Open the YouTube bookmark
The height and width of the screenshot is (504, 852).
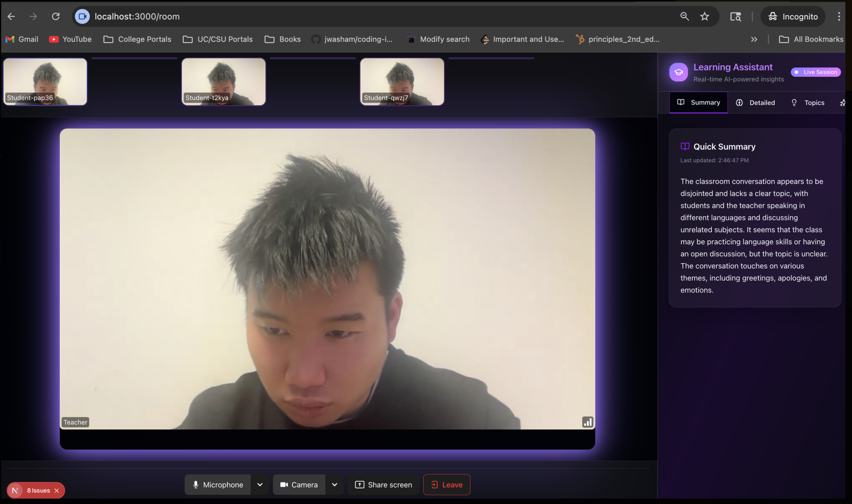(x=70, y=39)
